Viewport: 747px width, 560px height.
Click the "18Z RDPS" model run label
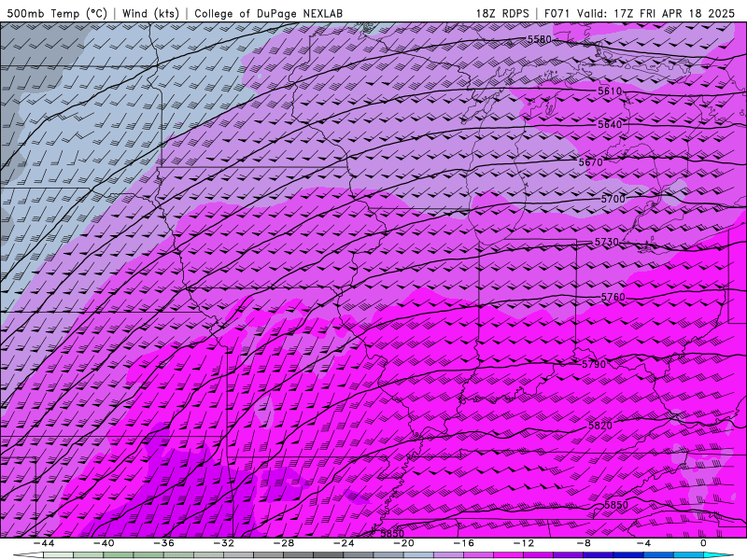pyautogui.click(x=502, y=13)
